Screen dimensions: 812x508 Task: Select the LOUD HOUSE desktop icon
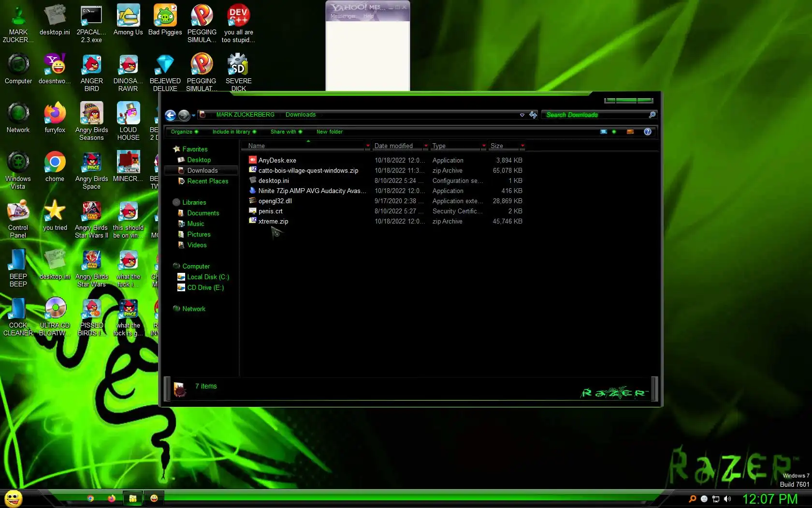(x=128, y=121)
